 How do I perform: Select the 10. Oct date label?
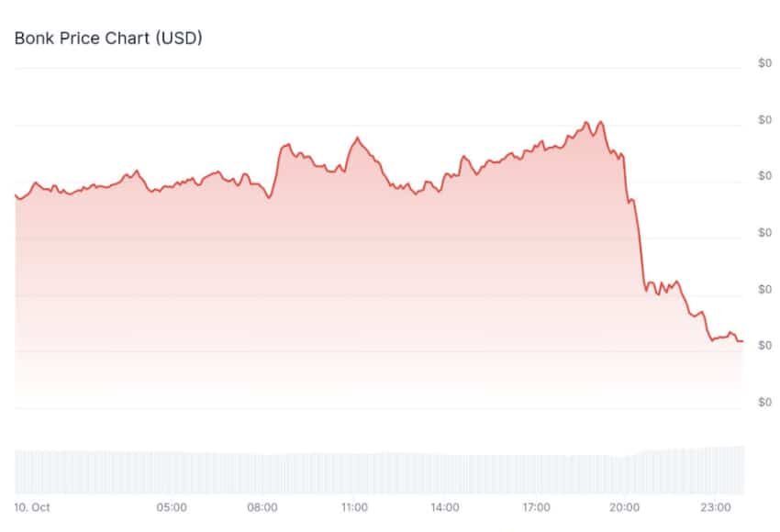[x=32, y=507]
